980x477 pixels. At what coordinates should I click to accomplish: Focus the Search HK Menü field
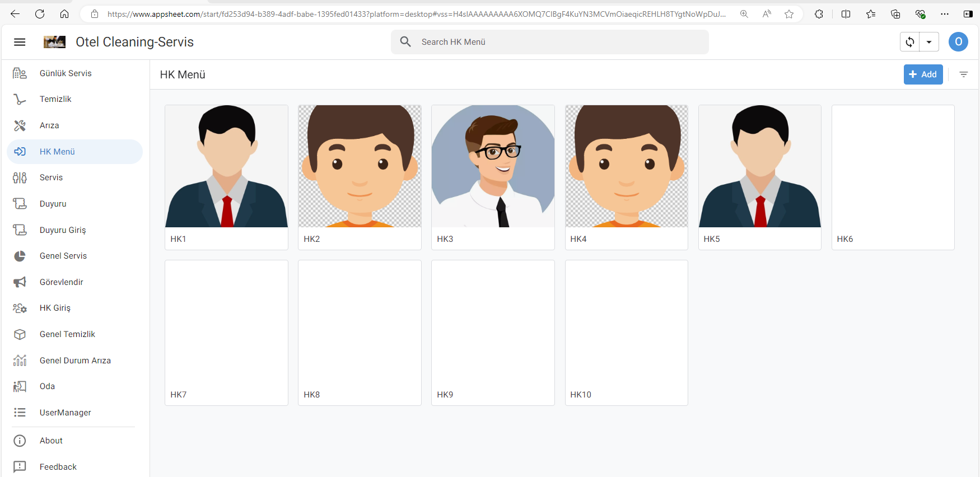coord(550,42)
